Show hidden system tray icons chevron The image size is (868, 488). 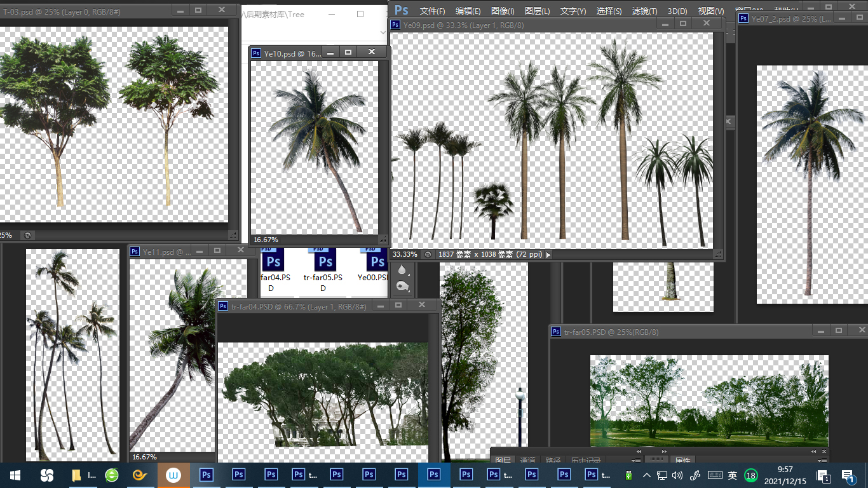click(x=647, y=475)
